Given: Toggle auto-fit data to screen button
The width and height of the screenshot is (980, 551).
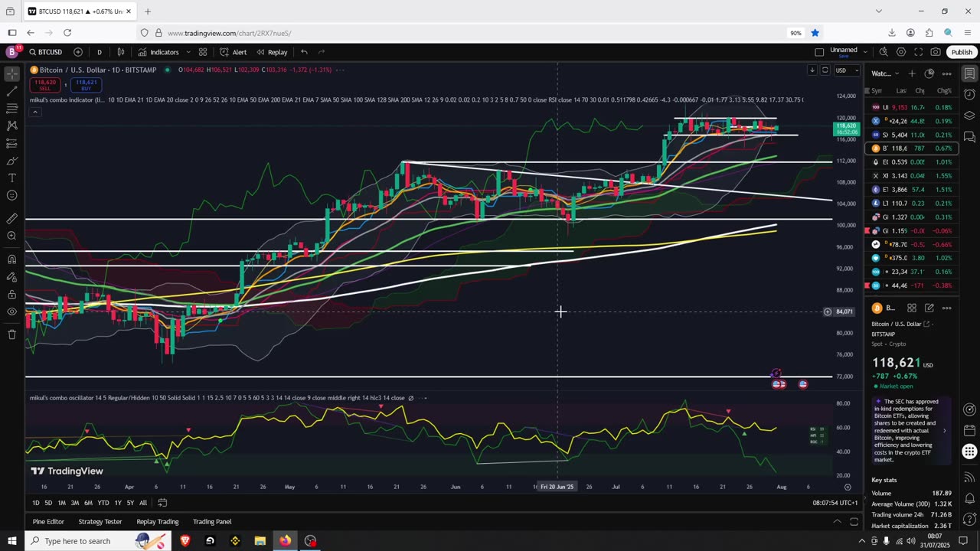Looking at the screenshot, I should click(825, 70).
